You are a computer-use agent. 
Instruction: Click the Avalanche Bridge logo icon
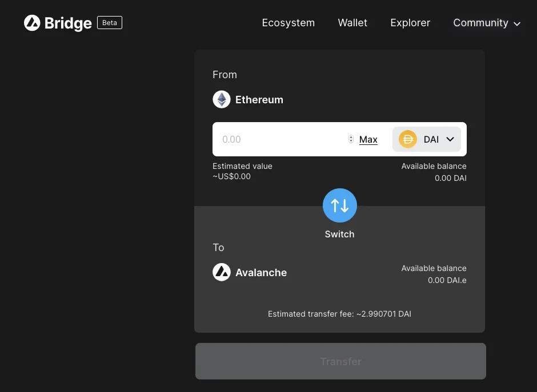click(x=32, y=23)
